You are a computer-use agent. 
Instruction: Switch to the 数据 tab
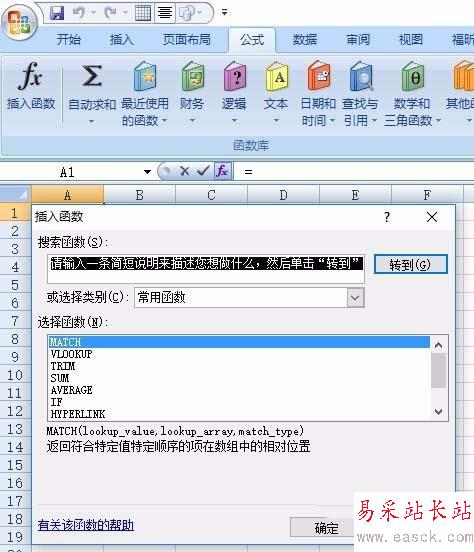(305, 39)
